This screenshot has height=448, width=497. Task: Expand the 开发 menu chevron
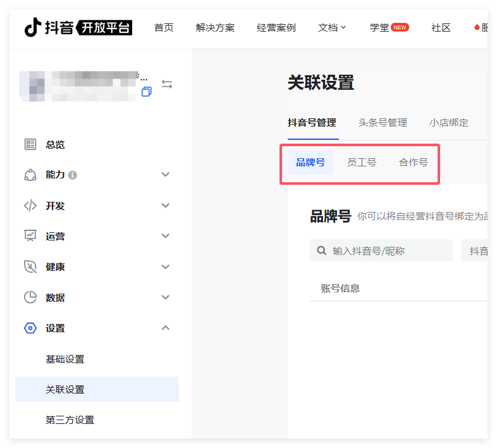[x=166, y=205]
